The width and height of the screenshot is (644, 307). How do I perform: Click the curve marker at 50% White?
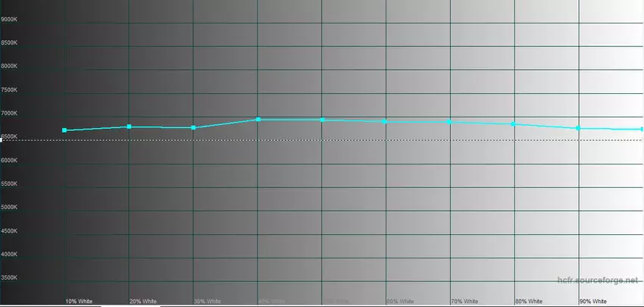point(322,120)
